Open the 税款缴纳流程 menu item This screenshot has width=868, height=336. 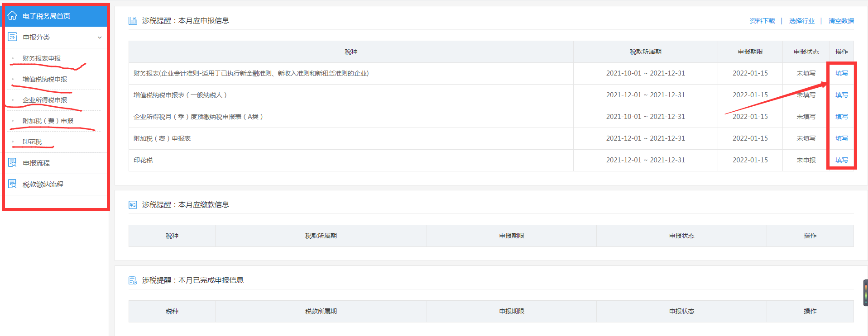tap(43, 184)
